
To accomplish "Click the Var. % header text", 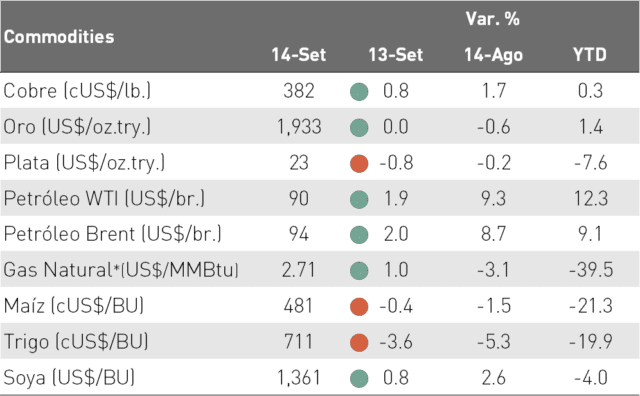I will point(493,19).
